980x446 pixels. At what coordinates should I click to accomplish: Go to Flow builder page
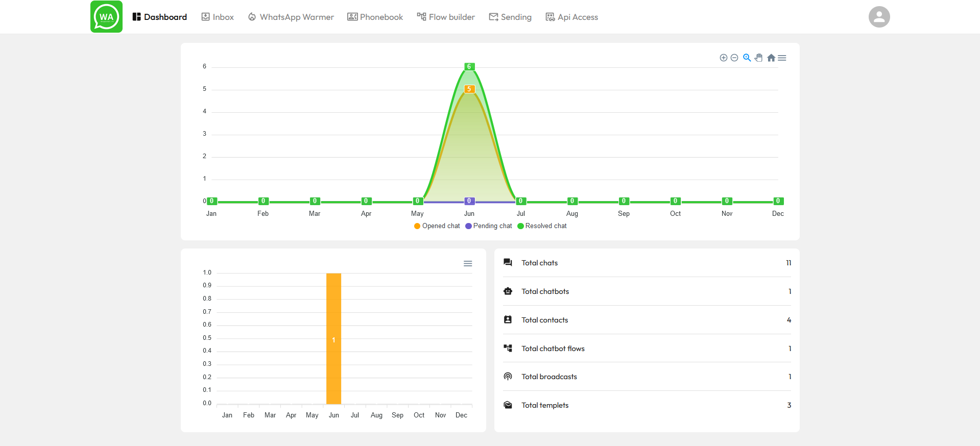(x=446, y=17)
